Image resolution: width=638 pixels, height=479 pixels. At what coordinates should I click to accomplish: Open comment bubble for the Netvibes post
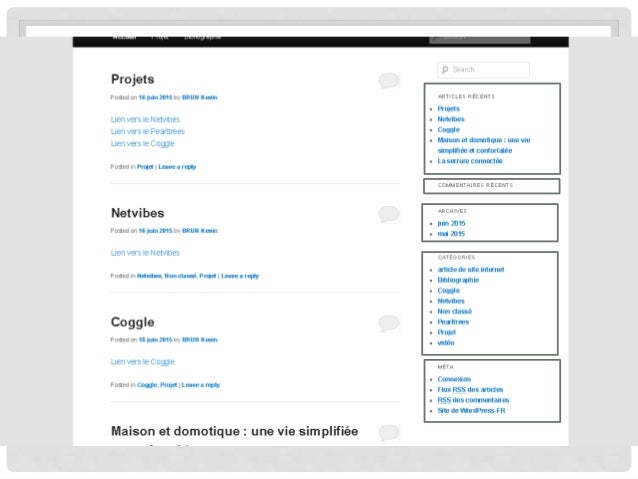[x=389, y=214]
